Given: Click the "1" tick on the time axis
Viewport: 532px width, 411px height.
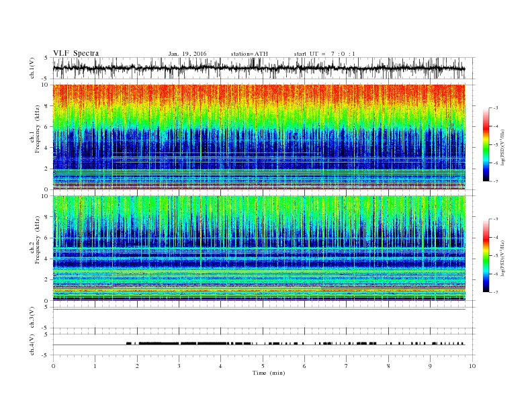Looking at the screenshot, I should click(x=95, y=366).
